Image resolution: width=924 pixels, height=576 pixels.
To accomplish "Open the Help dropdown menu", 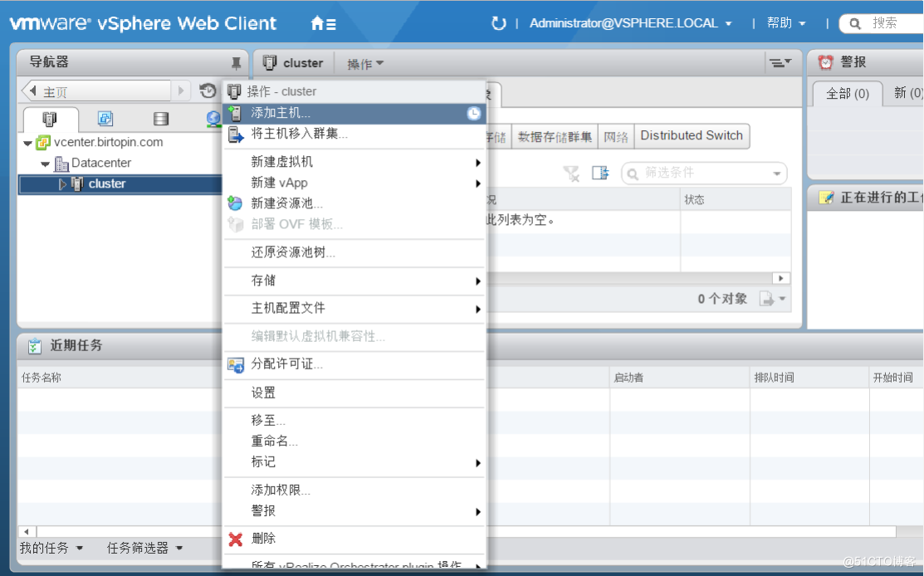I will point(786,23).
